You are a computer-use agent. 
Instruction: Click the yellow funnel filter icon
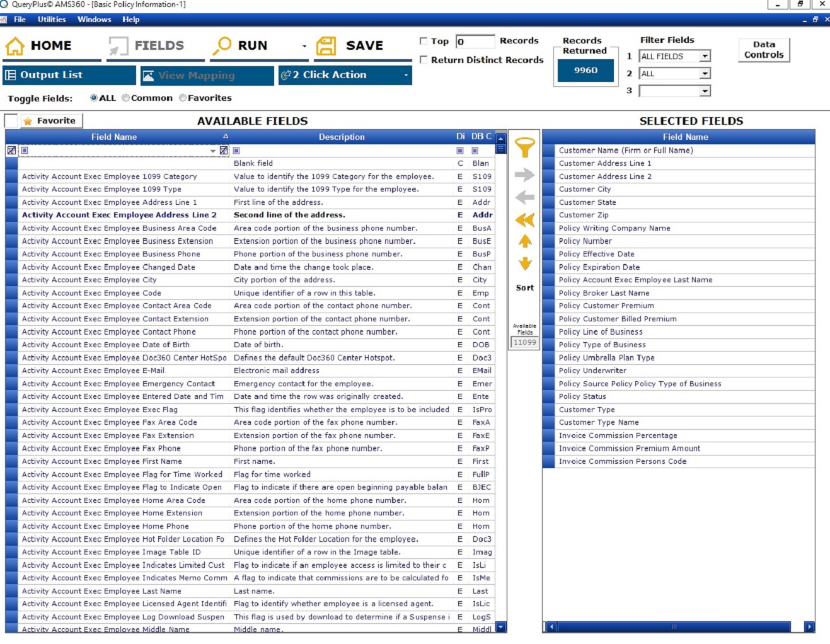click(x=525, y=148)
